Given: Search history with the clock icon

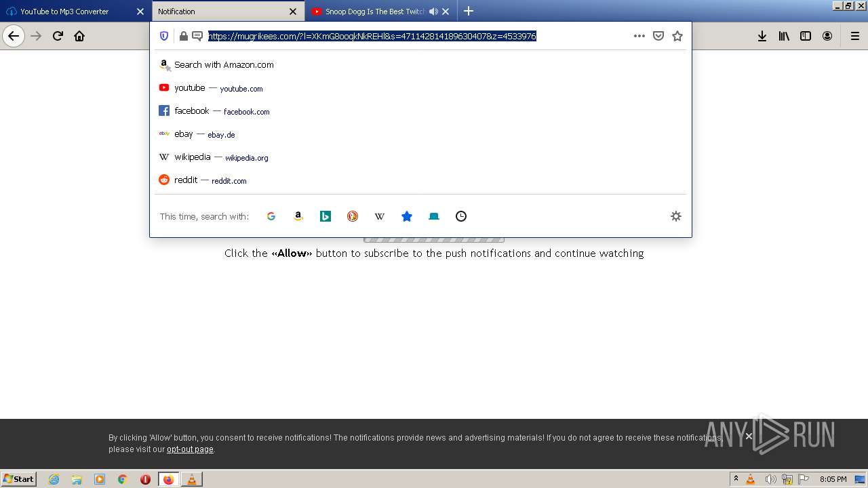Looking at the screenshot, I should (461, 216).
